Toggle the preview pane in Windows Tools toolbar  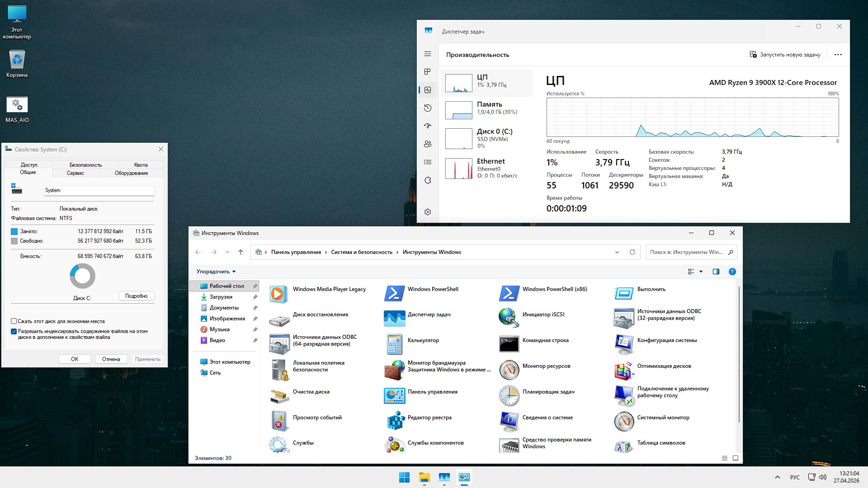click(716, 272)
